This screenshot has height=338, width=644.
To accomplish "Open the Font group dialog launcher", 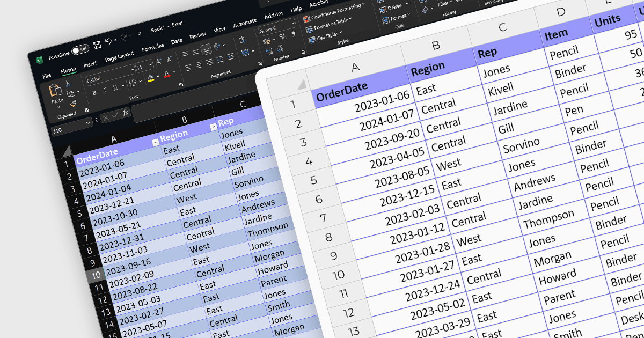I will point(181,85).
